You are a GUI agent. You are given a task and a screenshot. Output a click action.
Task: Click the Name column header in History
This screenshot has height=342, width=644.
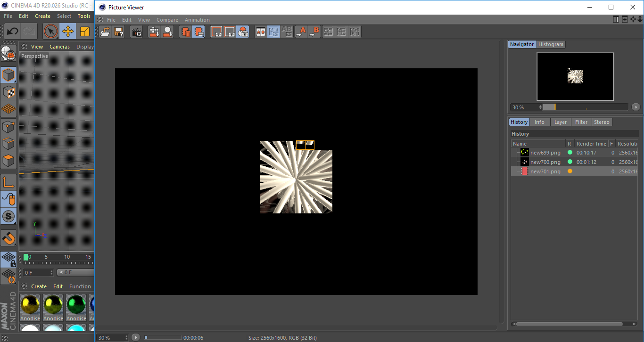(538, 144)
